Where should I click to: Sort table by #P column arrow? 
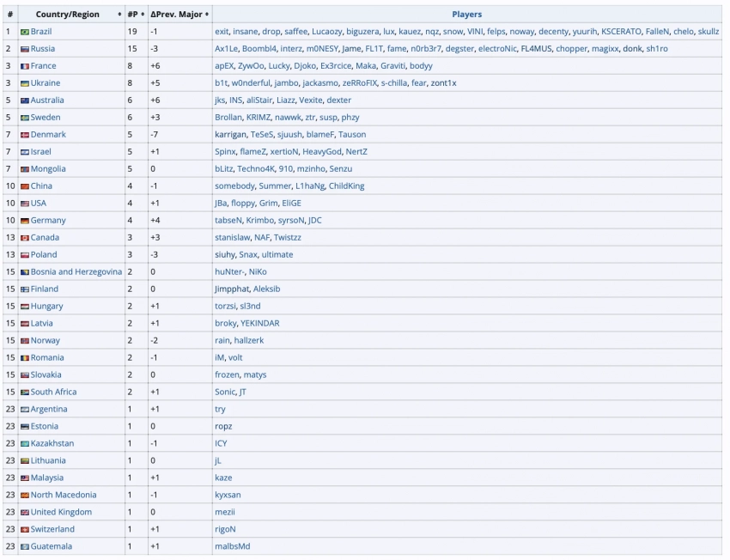click(143, 15)
